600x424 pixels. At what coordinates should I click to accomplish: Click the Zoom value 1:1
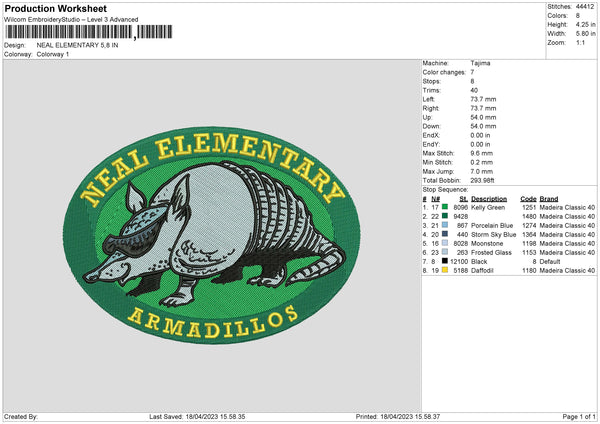pos(580,42)
